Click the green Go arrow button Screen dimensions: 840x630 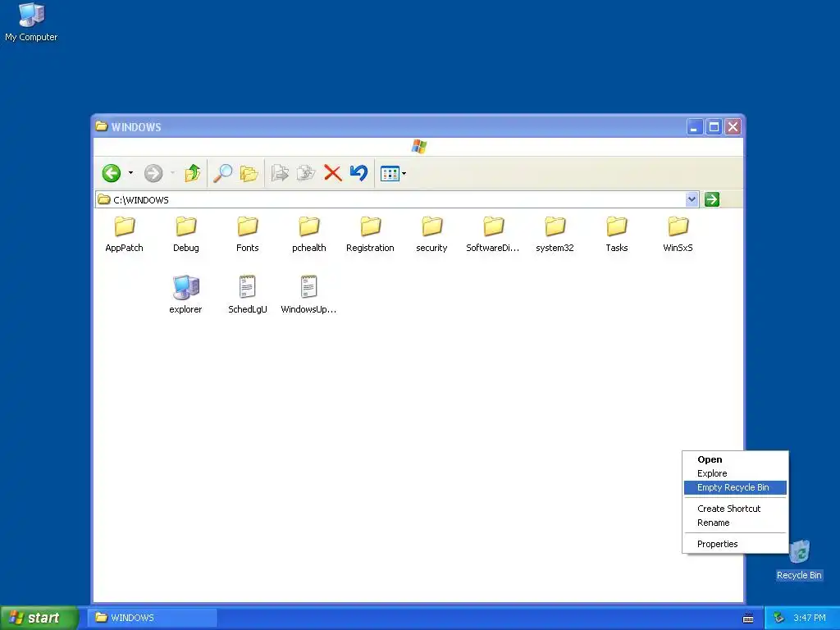(711, 199)
